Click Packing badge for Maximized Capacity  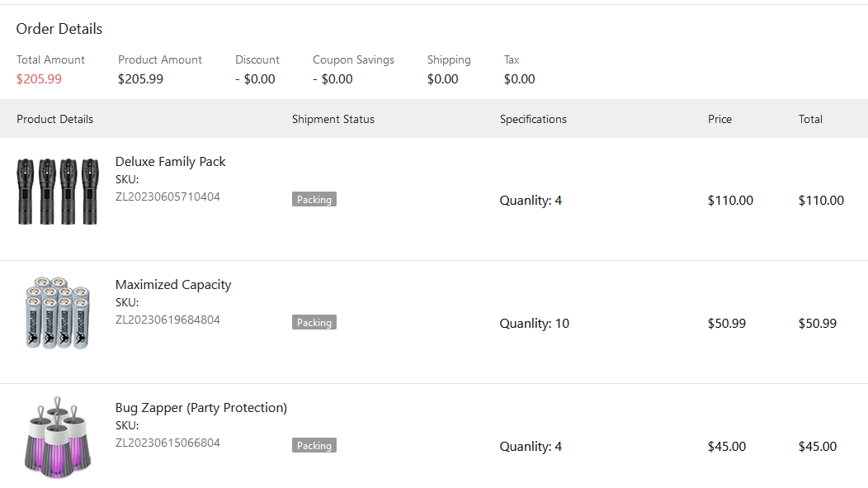pos(314,323)
